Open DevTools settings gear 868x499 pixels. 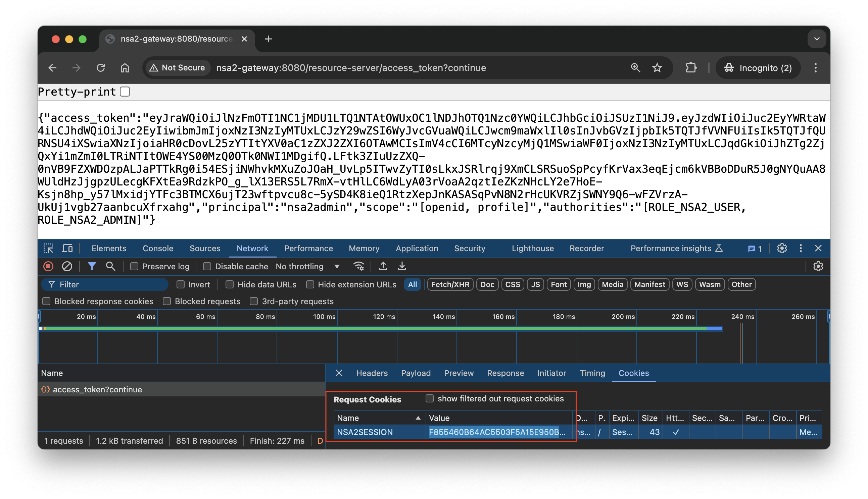782,248
